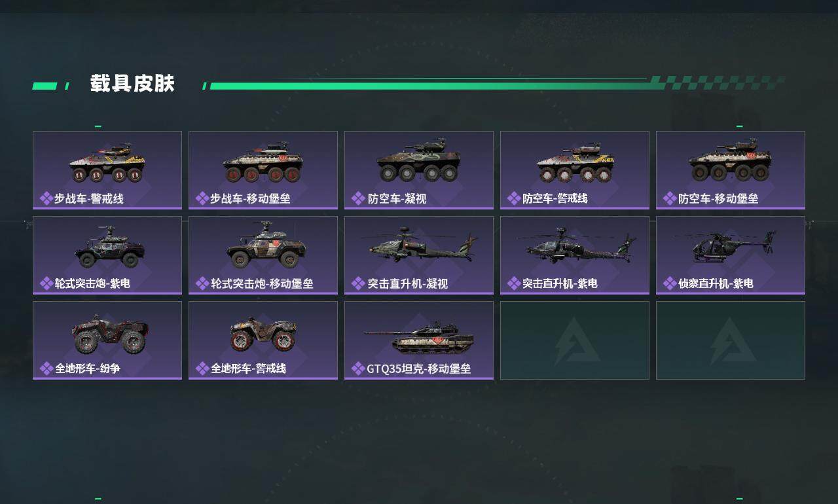Select the 步战车-移动堡垒 skin card

[263, 170]
